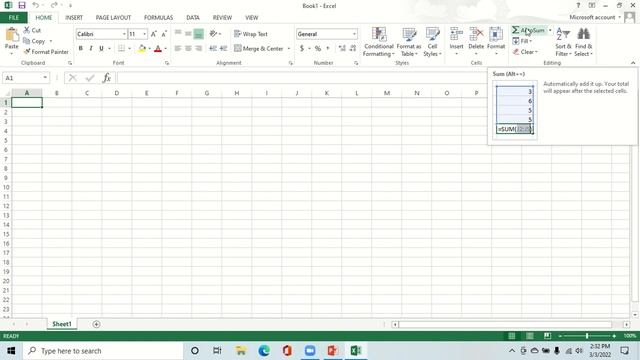Collapse the ribbon with chevron

(x=633, y=63)
